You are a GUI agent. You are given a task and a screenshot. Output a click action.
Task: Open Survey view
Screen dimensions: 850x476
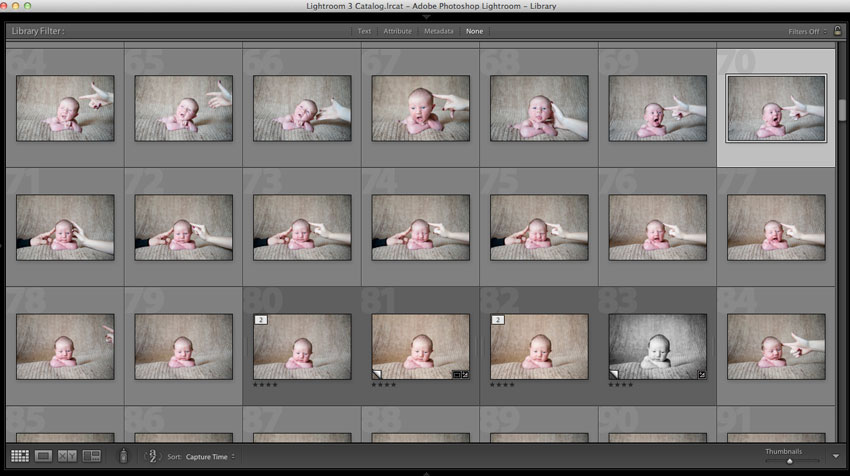92,456
